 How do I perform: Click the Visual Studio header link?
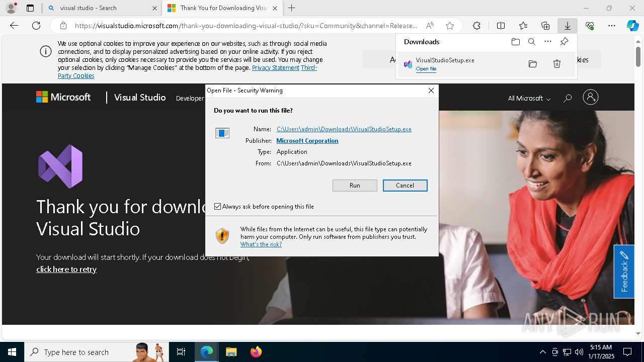tap(140, 98)
